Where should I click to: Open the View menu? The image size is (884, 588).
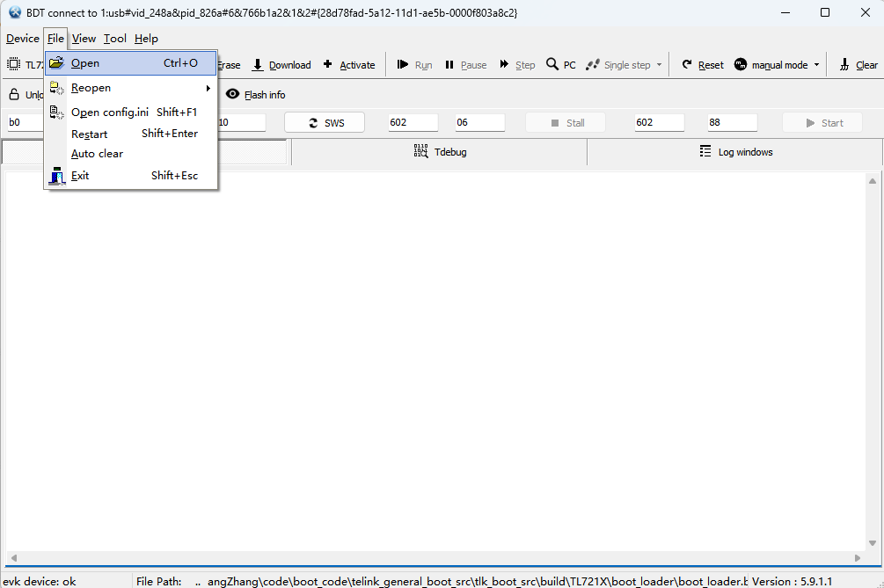84,39
